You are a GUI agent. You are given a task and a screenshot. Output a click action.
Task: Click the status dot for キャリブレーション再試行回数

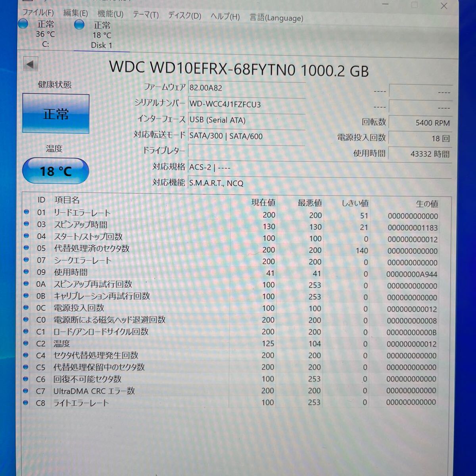pos(27,295)
